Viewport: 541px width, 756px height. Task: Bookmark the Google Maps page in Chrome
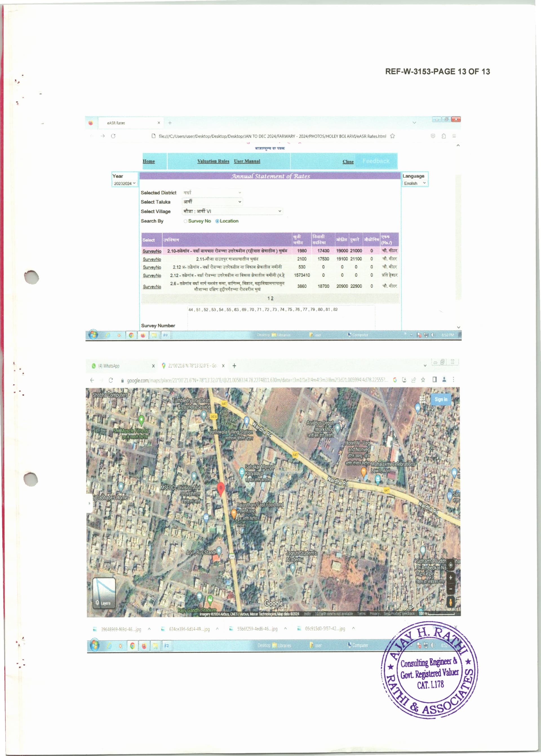pyautogui.click(x=423, y=380)
